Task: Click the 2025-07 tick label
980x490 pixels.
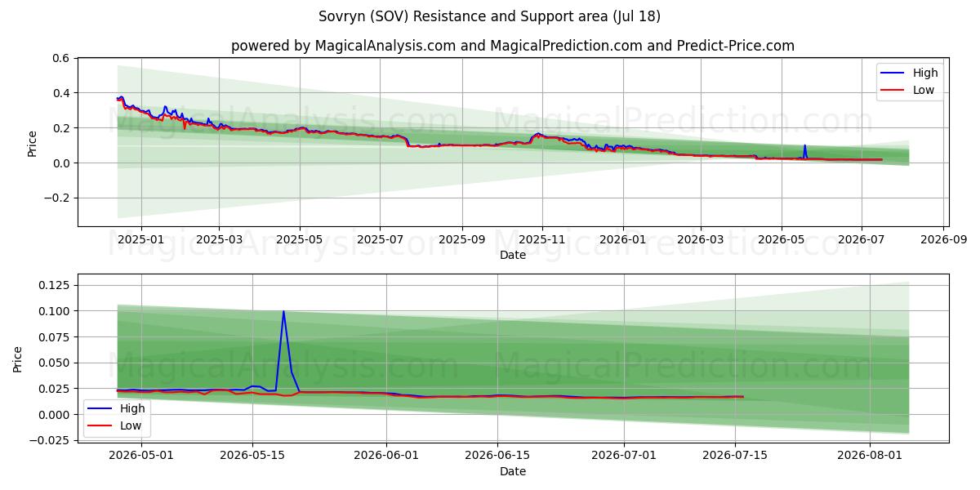Action: (380, 239)
